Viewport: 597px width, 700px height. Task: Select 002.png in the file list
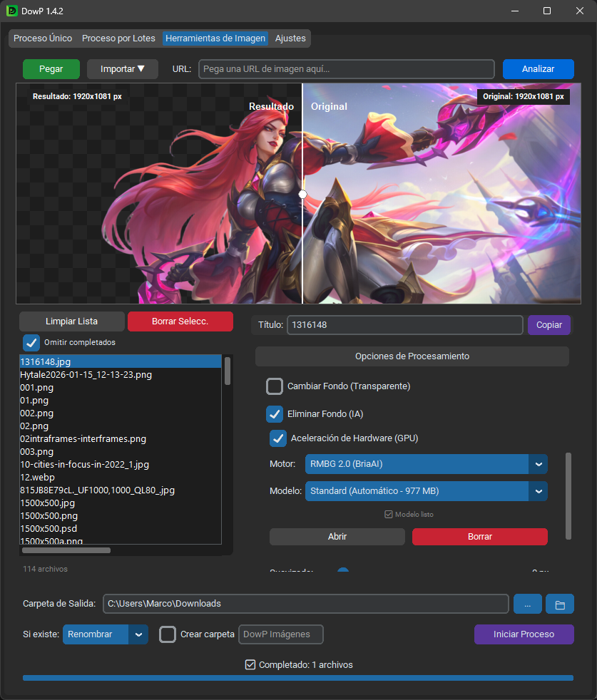point(121,413)
